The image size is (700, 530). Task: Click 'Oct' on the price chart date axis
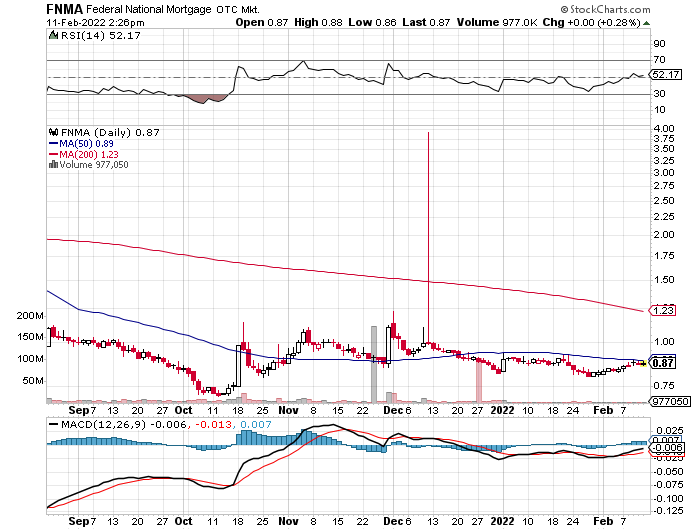183,410
